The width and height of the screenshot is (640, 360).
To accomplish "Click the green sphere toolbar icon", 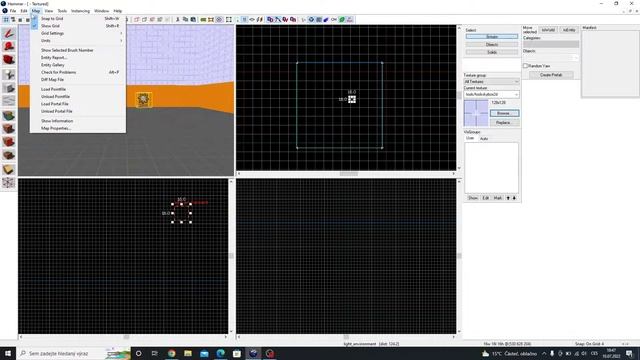I will coord(342,20).
